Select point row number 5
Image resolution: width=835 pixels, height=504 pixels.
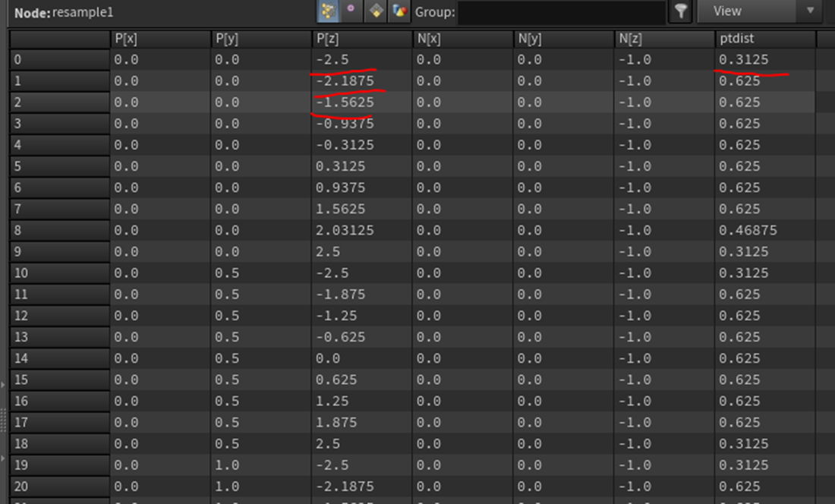click(x=60, y=166)
